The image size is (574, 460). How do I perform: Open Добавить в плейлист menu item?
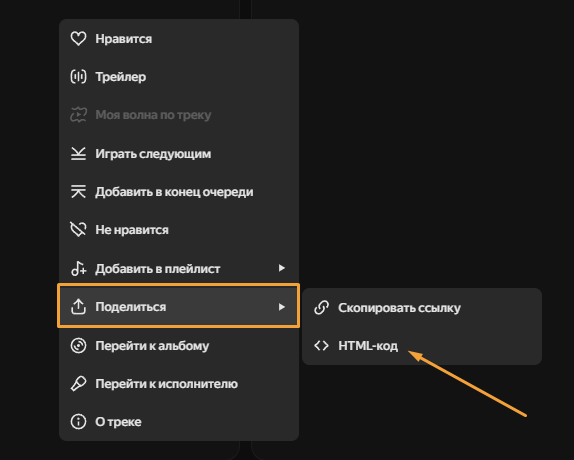pos(179,268)
